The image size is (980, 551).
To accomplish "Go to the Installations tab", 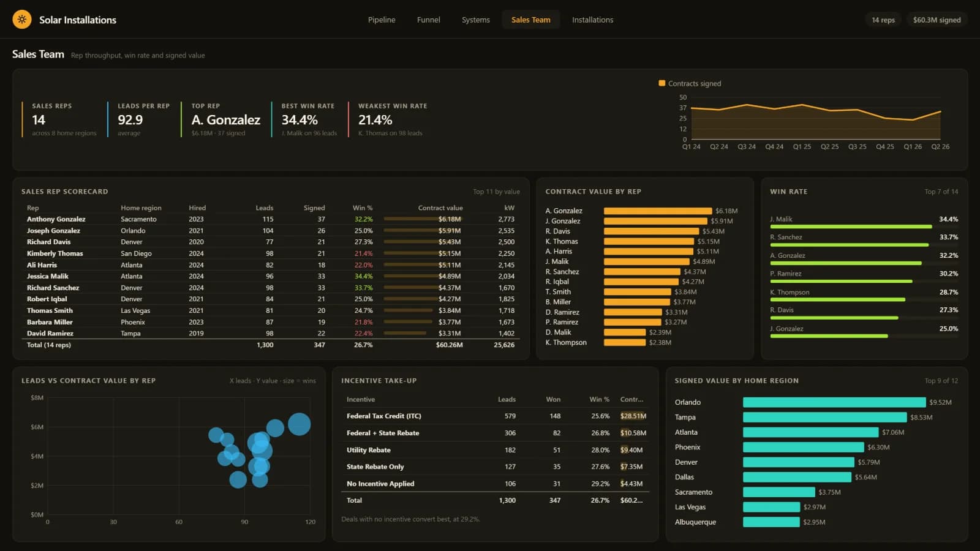I will click(593, 20).
